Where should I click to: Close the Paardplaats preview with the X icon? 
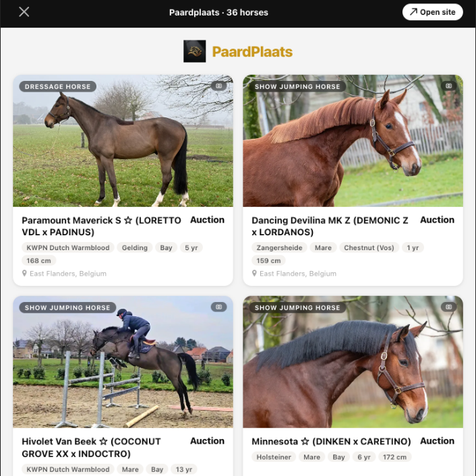(24, 12)
